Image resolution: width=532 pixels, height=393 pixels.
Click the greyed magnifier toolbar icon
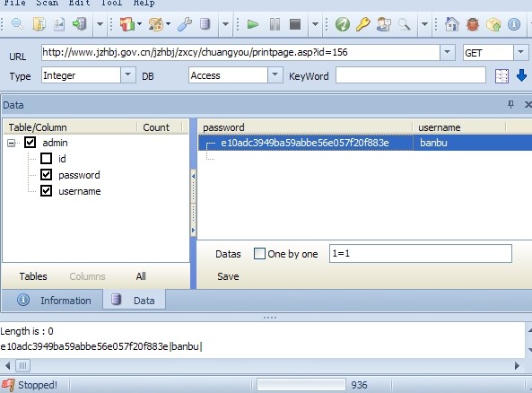pos(404,24)
